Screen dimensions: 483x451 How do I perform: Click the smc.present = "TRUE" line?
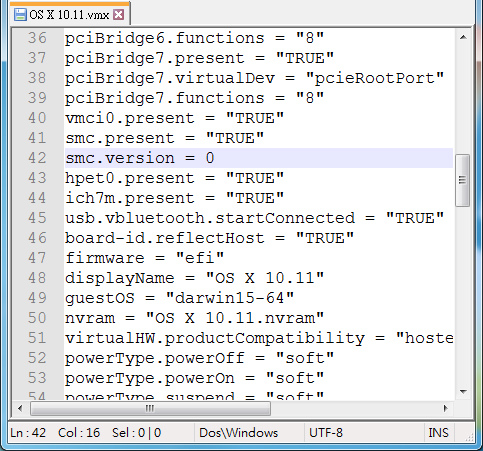pos(164,138)
